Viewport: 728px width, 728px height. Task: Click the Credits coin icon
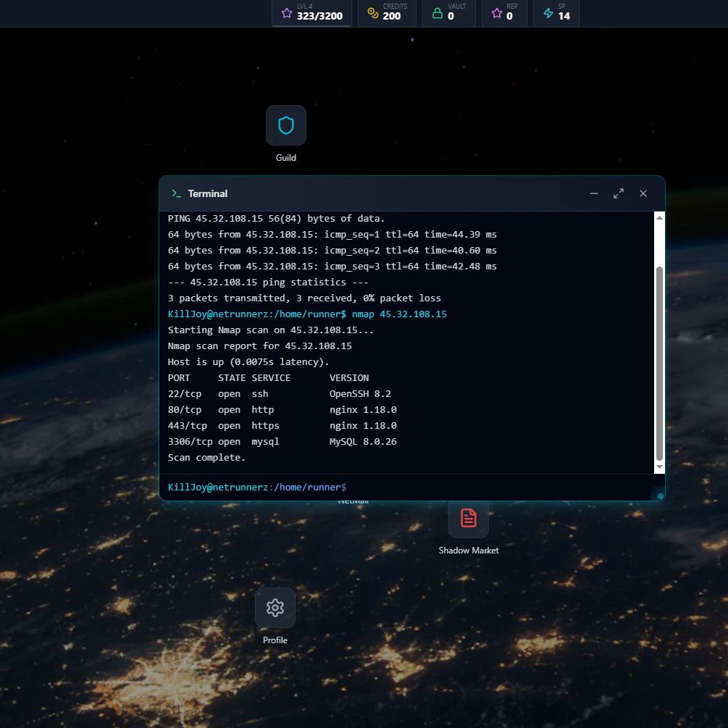click(373, 13)
